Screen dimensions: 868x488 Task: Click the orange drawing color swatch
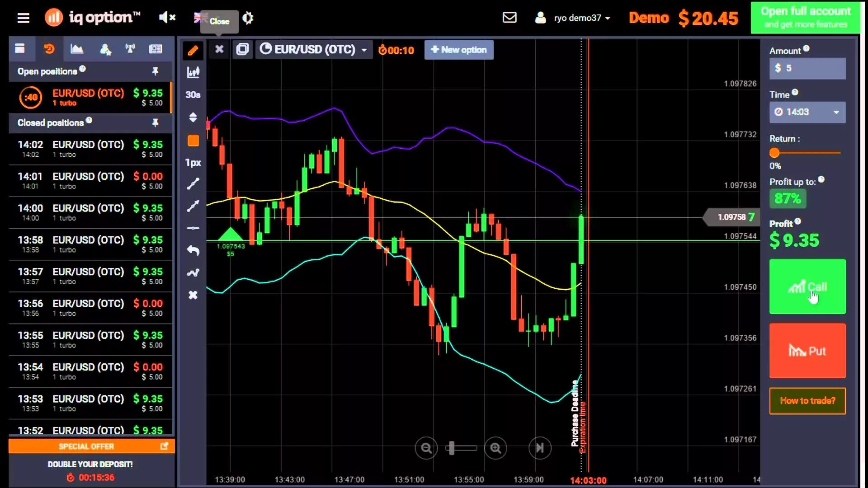click(x=193, y=141)
